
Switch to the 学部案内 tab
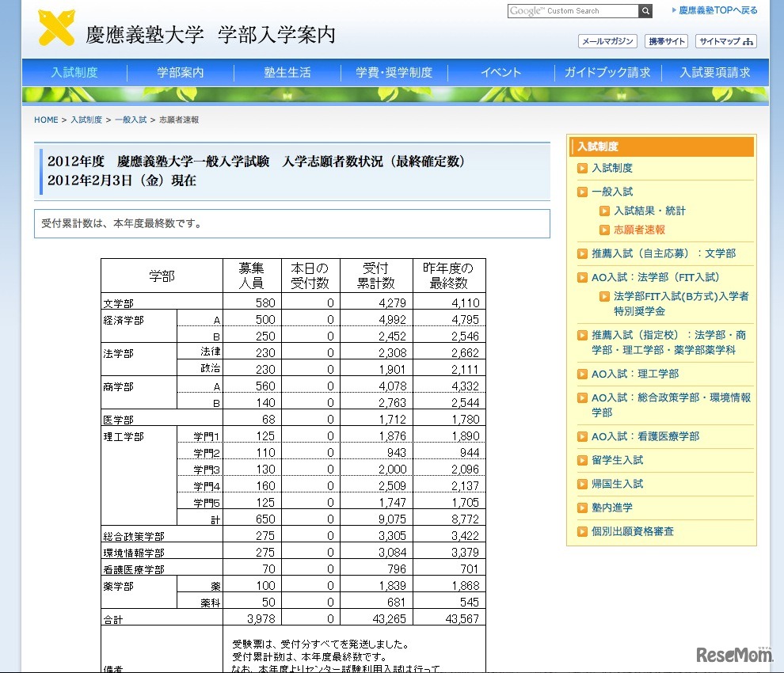pos(181,71)
